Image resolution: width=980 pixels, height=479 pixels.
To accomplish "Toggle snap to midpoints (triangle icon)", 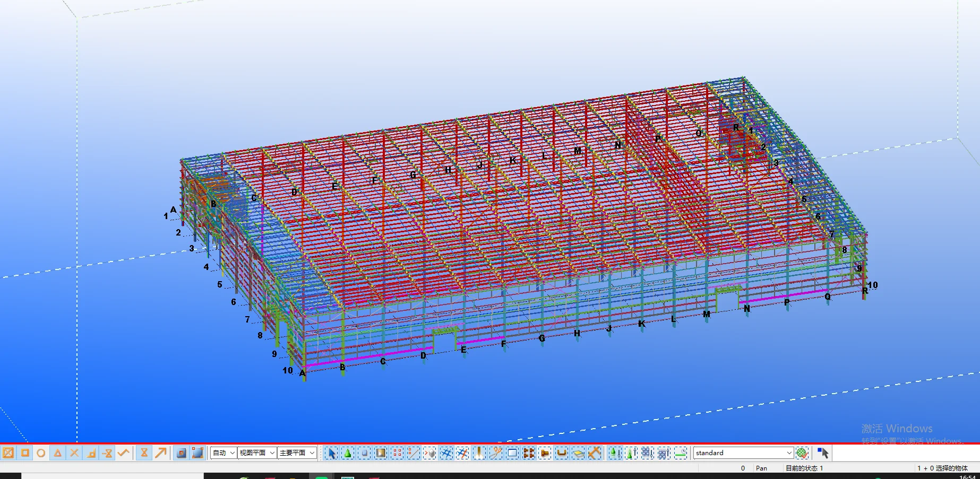I will [57, 453].
